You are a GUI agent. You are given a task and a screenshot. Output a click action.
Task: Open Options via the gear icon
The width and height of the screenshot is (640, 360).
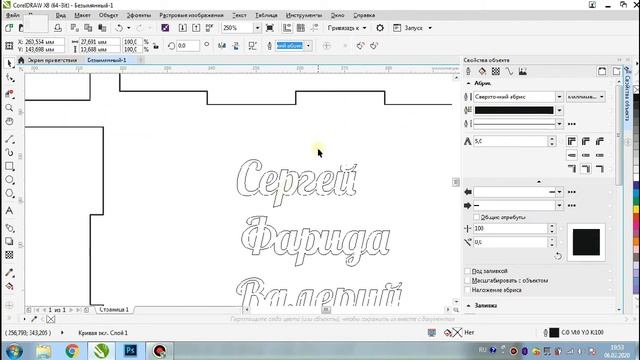click(380, 28)
